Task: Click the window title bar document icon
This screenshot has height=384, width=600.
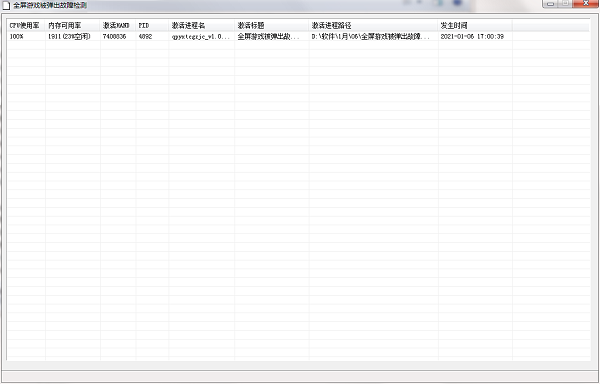Action: click(x=6, y=5)
